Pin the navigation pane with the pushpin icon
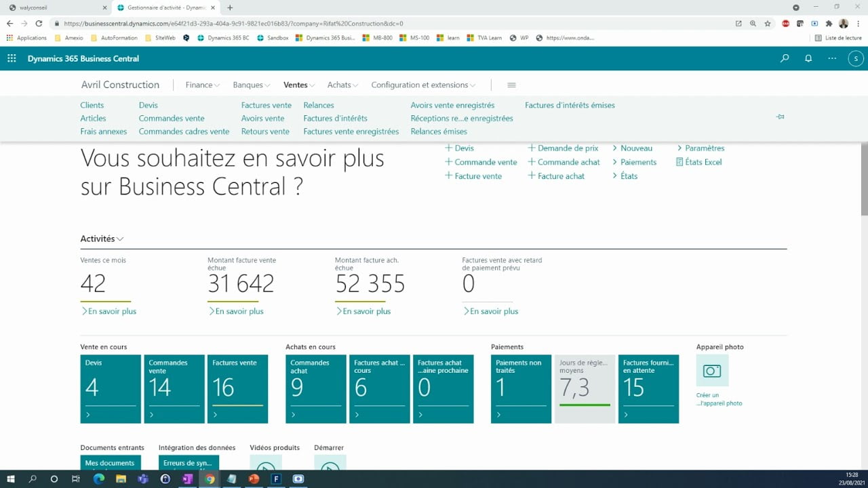The width and height of the screenshot is (868, 488). (x=780, y=116)
